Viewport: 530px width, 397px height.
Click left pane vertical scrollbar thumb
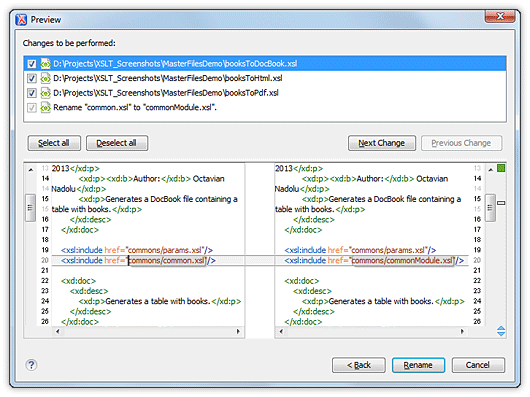tap(30, 207)
